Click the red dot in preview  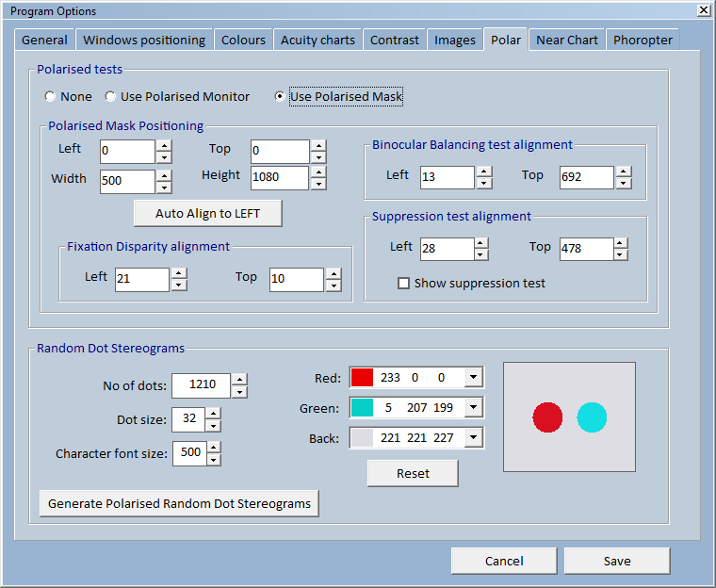(x=547, y=417)
